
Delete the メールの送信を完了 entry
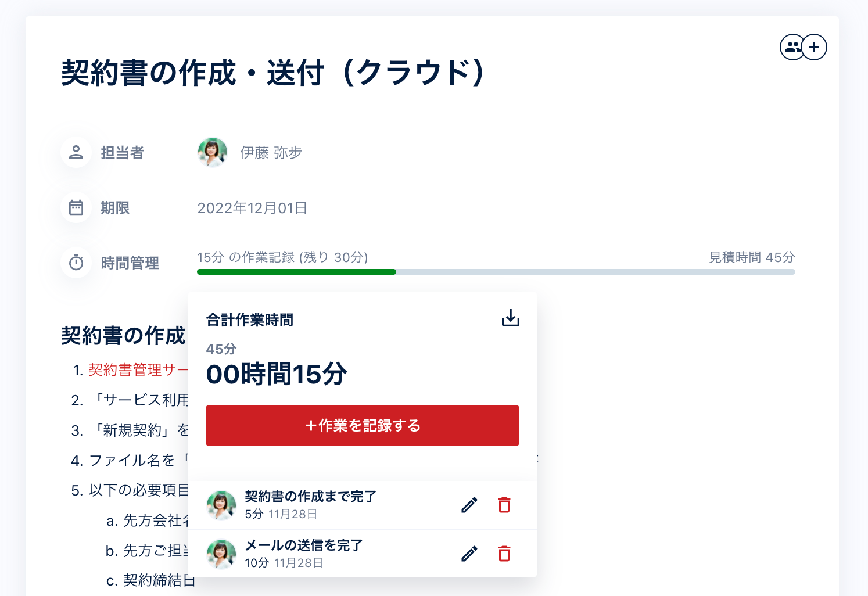tap(504, 554)
